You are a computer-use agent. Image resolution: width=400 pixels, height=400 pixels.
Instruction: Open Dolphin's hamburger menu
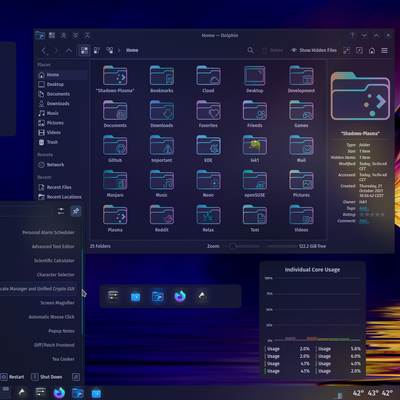tap(384, 50)
